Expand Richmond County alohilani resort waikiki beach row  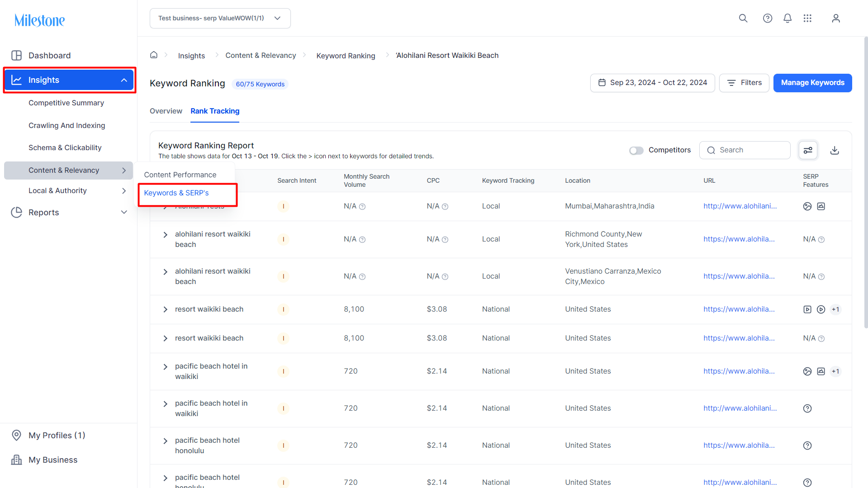(x=166, y=235)
